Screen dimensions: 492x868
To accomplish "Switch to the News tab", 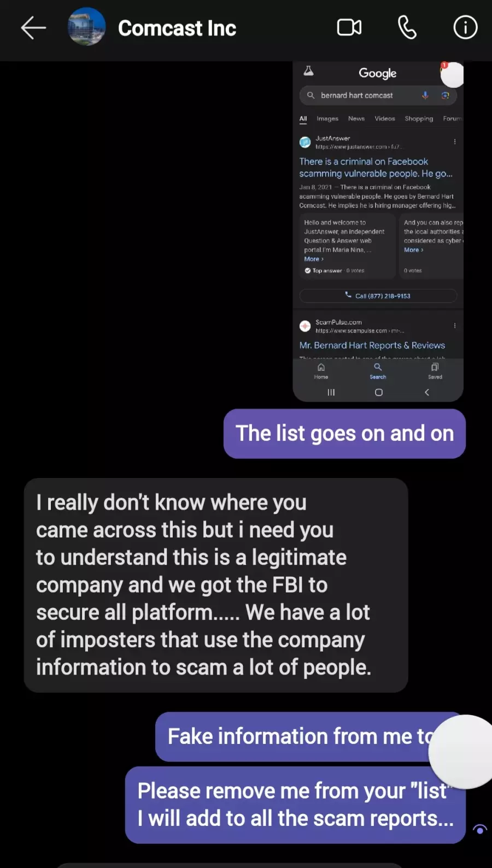I will coord(356,119).
